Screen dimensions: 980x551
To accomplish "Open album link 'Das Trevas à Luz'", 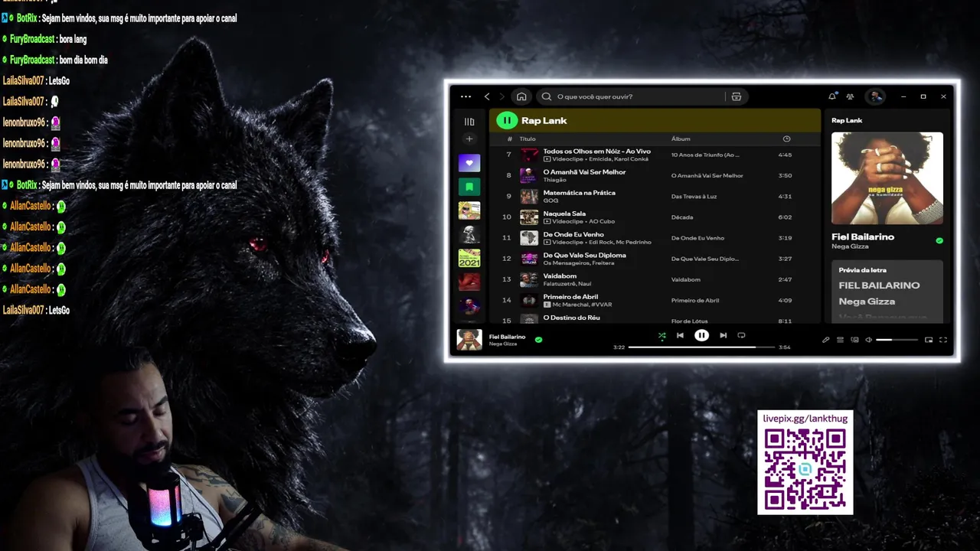I will tap(694, 197).
